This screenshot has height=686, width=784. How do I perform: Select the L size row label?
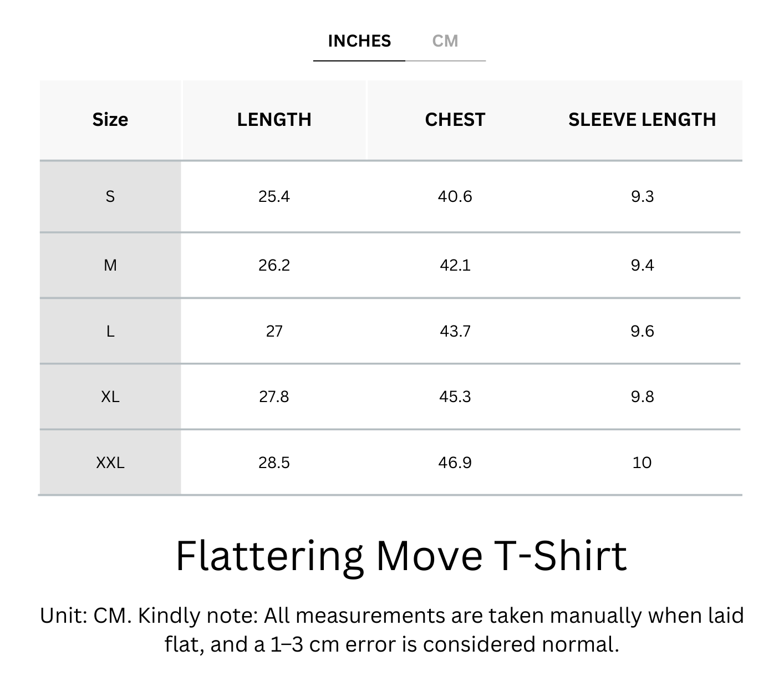pos(110,331)
